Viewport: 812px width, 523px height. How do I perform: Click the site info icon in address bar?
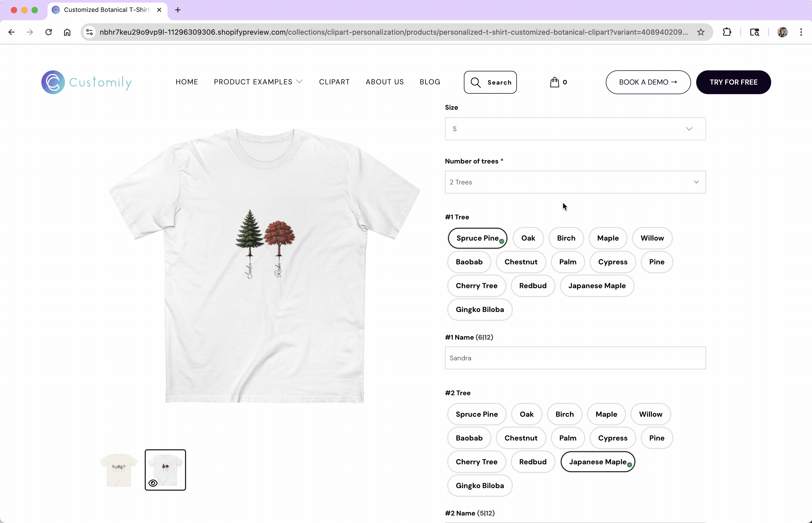90,32
